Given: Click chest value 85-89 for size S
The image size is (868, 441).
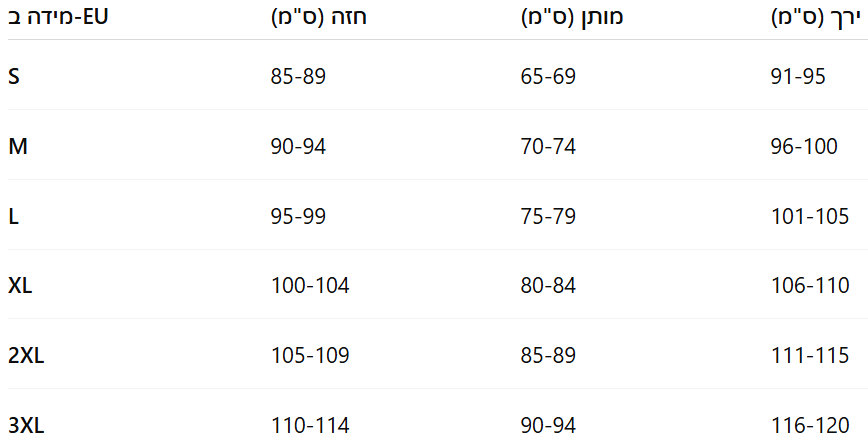Looking at the screenshot, I should pyautogui.click(x=298, y=76).
